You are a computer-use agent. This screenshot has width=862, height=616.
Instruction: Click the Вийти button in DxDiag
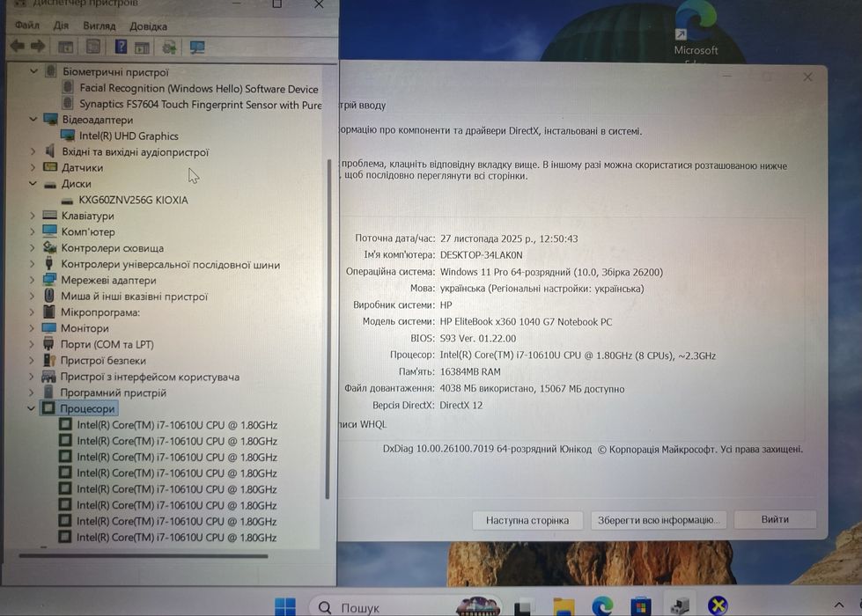[x=775, y=519]
